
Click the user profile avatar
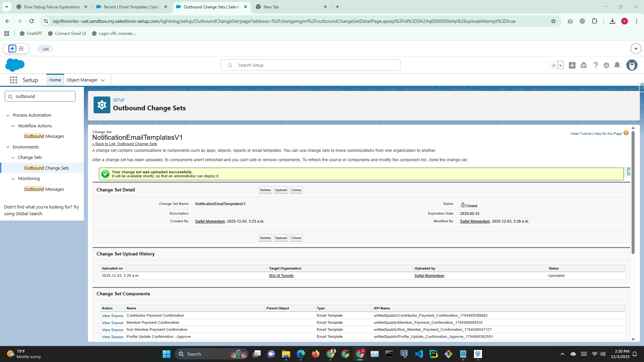tap(632, 65)
